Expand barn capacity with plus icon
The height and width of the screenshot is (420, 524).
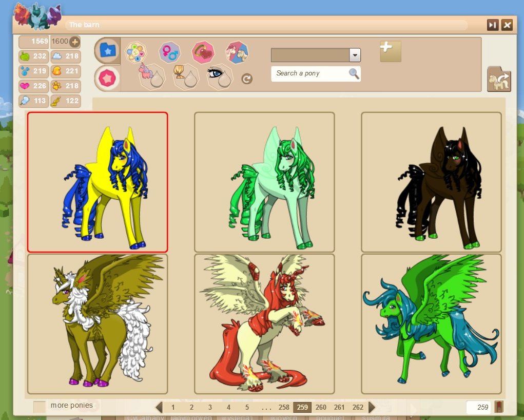point(75,42)
